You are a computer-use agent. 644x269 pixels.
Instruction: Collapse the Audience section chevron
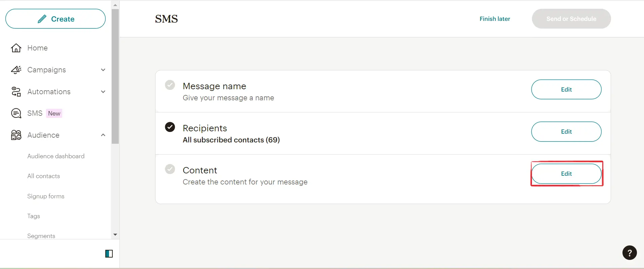[103, 135]
